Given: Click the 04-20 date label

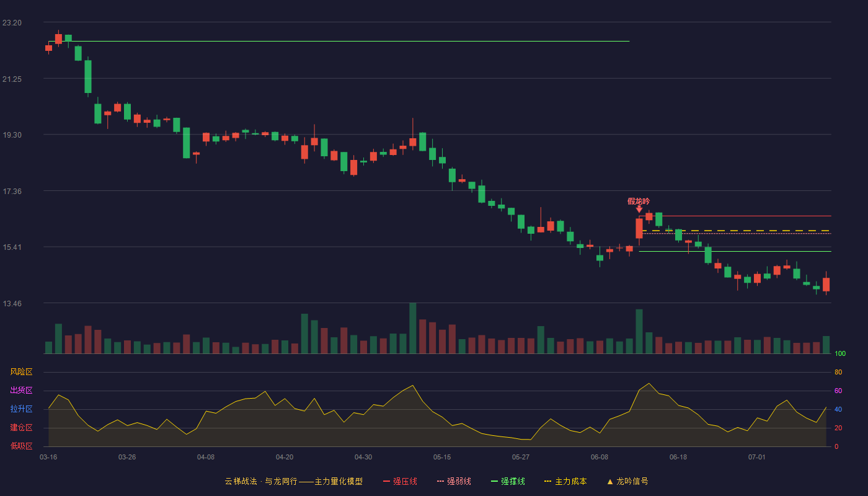Looking at the screenshot, I should tap(285, 457).
